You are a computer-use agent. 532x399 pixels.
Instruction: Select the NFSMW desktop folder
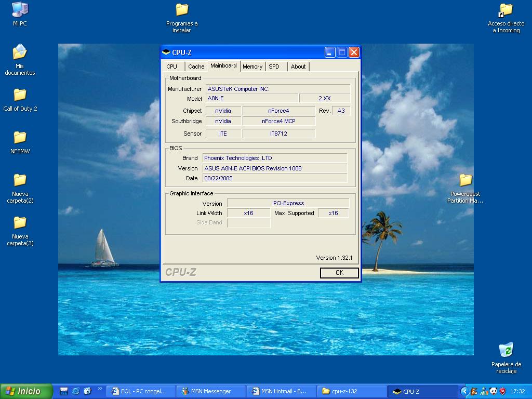click(20, 142)
